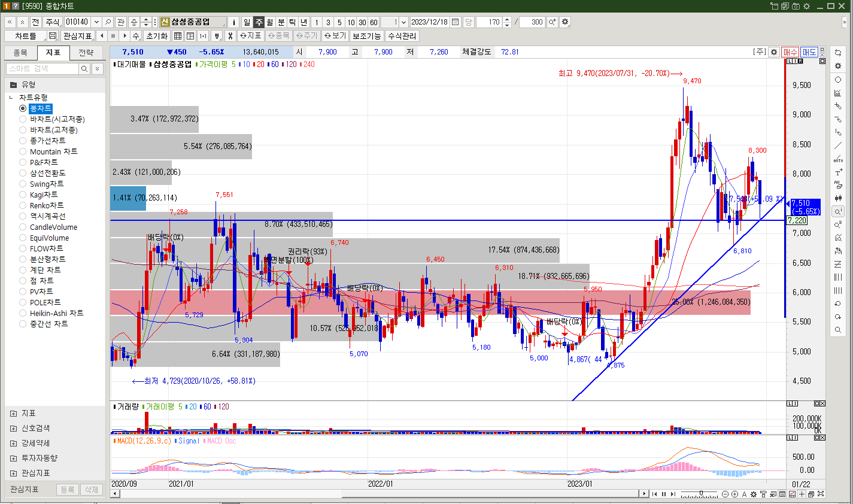Select the 월 monthly period tab
The image size is (853, 504).
pos(269,22)
